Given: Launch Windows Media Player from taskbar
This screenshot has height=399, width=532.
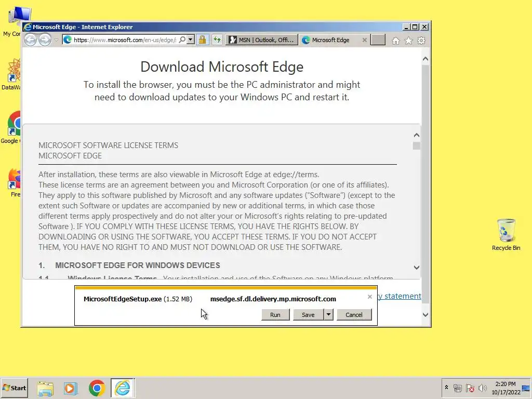Looking at the screenshot, I should (x=71, y=388).
